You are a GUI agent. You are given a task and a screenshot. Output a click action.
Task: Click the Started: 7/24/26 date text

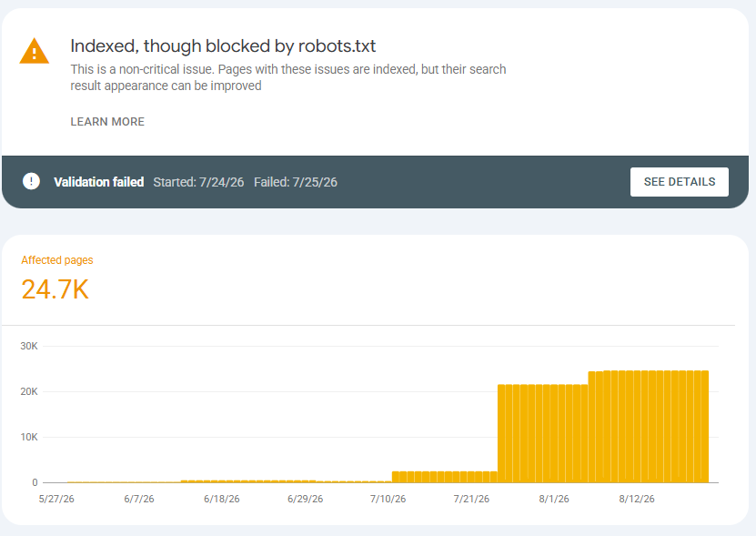point(198,182)
